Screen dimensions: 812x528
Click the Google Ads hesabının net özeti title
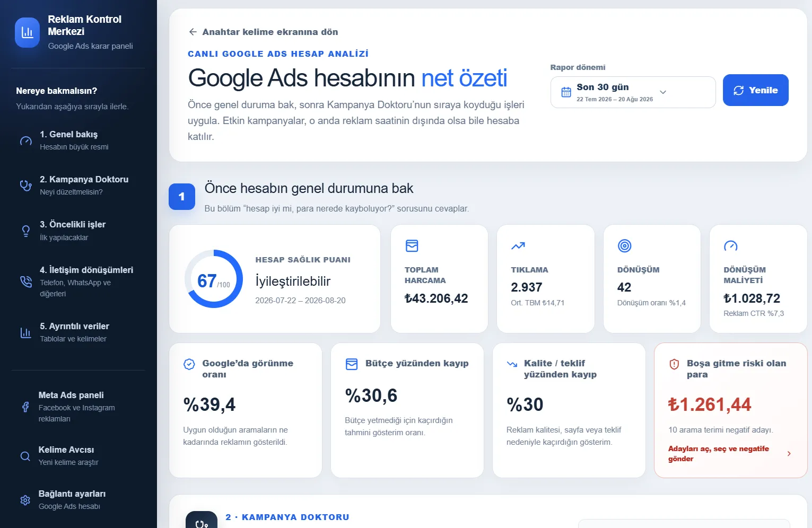[x=348, y=78]
